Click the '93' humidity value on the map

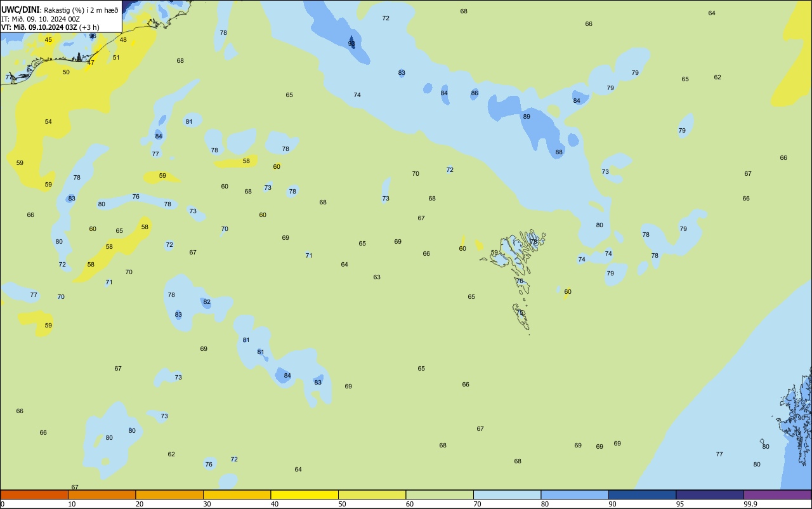tap(351, 44)
